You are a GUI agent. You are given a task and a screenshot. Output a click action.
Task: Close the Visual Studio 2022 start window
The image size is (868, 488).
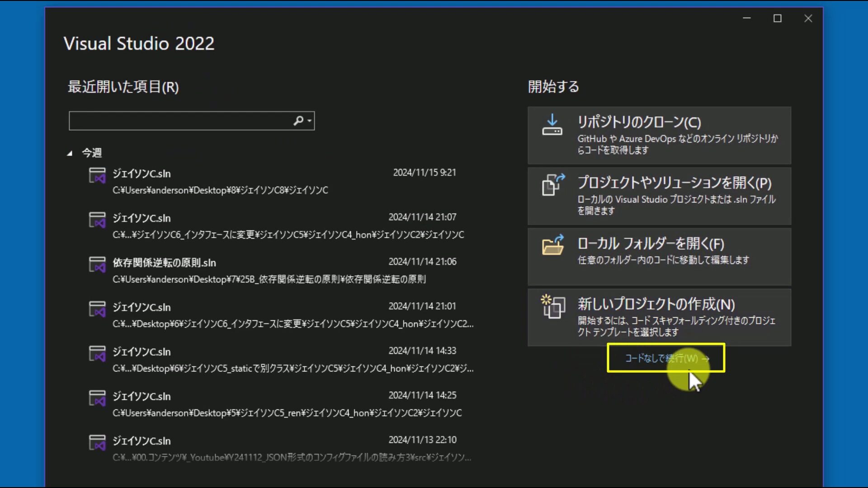(808, 19)
